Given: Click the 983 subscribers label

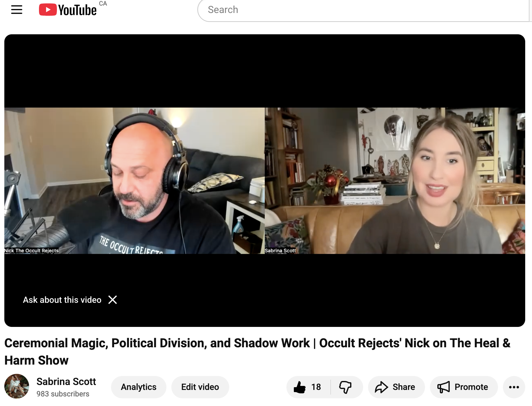Looking at the screenshot, I should (63, 394).
